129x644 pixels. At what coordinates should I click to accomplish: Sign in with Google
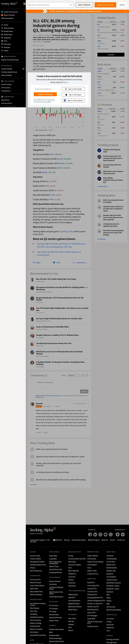(73, 89)
